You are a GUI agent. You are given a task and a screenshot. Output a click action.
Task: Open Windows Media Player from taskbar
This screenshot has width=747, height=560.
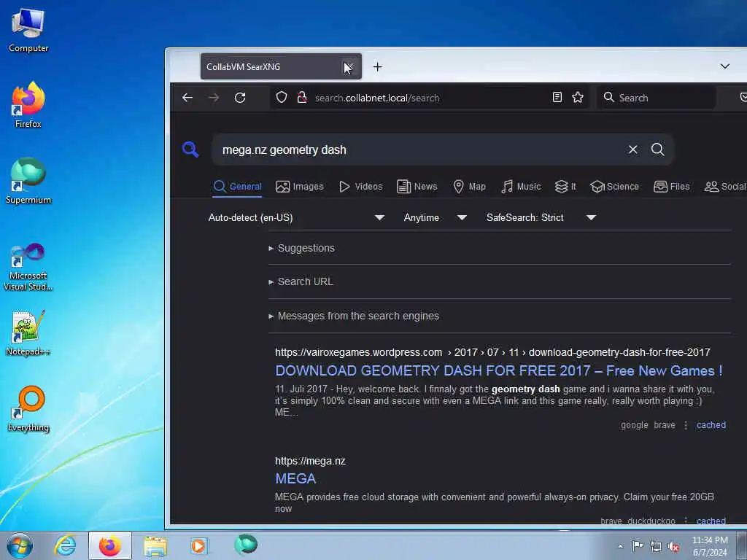coord(199,545)
